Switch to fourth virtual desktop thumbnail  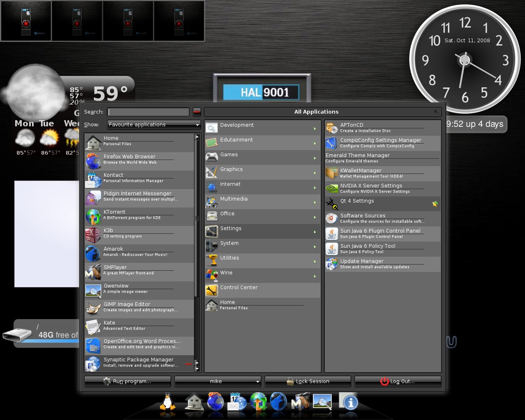click(x=179, y=21)
